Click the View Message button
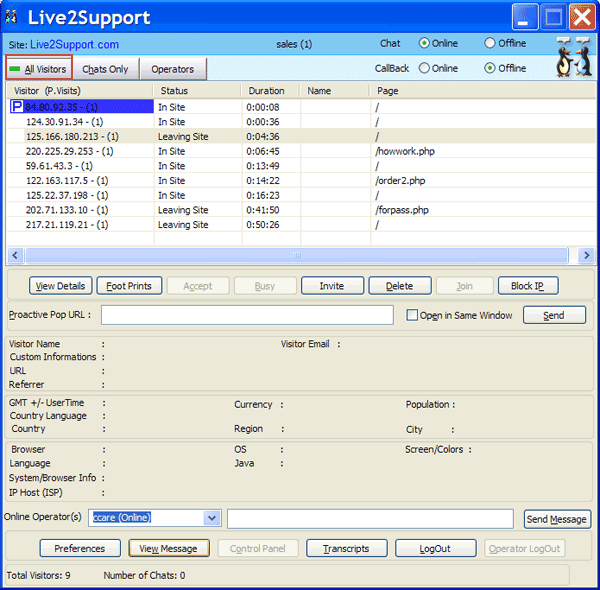 169,548
